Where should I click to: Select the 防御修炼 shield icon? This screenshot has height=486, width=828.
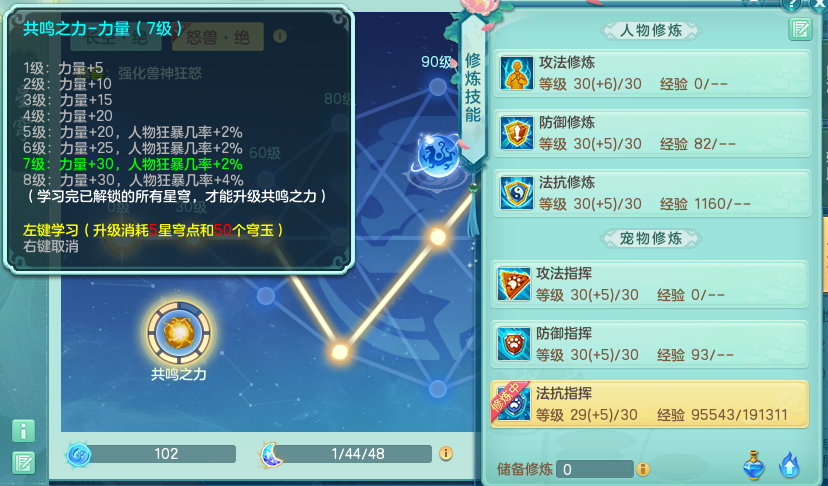(516, 133)
